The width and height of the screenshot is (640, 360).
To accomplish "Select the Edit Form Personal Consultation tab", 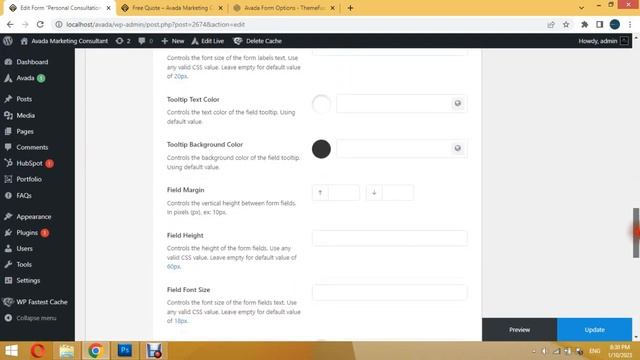I will pyautogui.click(x=60, y=8).
